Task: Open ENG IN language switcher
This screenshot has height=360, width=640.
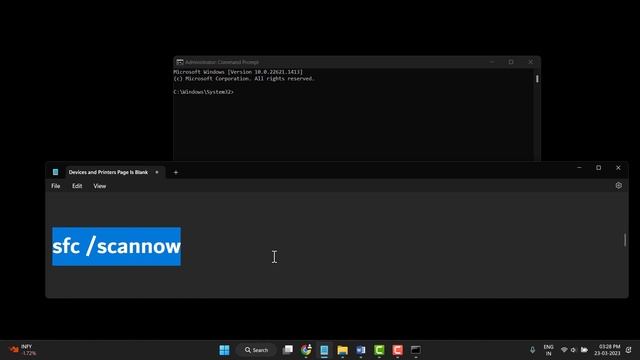Action: pos(548,350)
